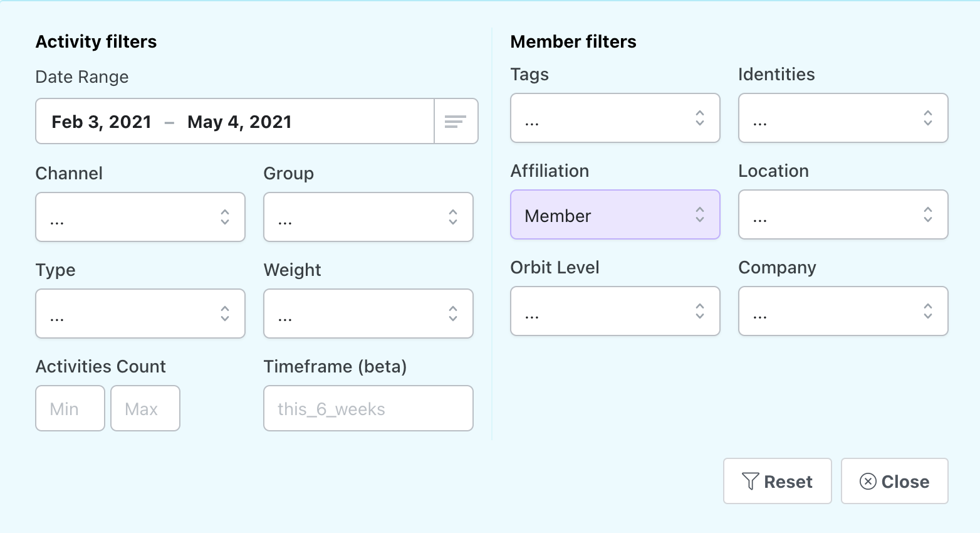980x533 pixels.
Task: Close the filters panel
Action: tap(894, 481)
